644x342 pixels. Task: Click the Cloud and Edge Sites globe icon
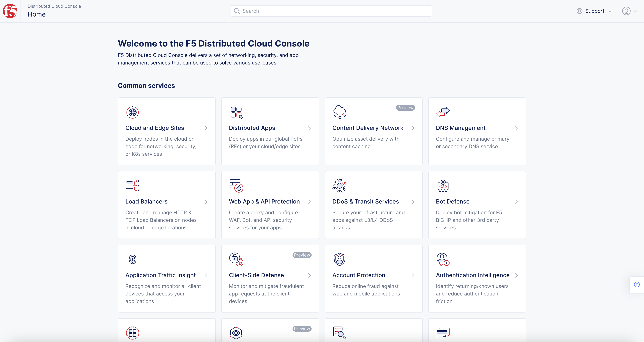pyautogui.click(x=132, y=112)
